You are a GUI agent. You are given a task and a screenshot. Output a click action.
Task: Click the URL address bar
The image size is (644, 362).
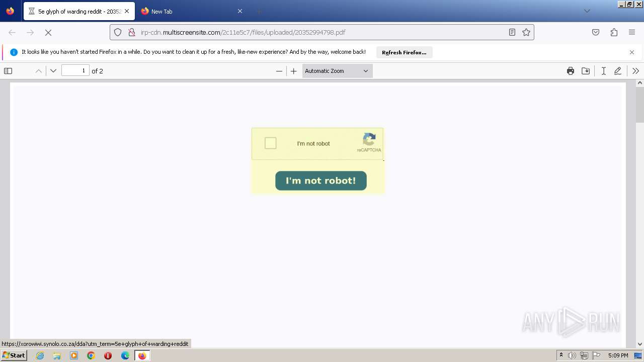coord(322,32)
